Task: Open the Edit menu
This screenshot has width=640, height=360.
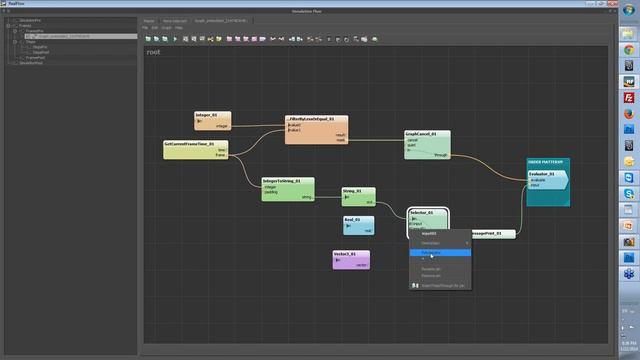Action: pos(155,28)
